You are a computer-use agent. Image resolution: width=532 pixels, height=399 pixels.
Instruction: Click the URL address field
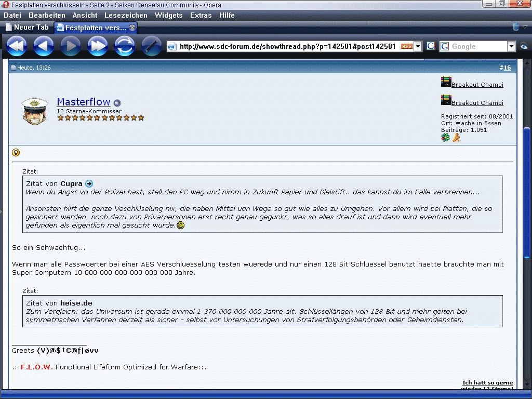pos(288,46)
